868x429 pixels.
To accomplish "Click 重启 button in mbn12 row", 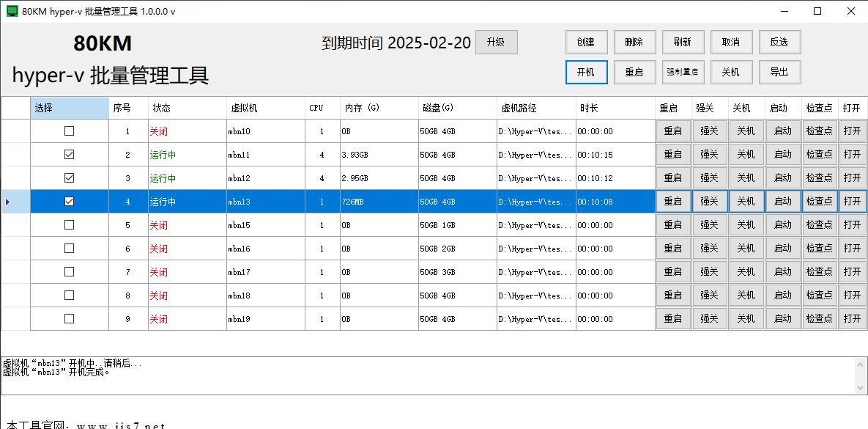I will click(x=673, y=178).
